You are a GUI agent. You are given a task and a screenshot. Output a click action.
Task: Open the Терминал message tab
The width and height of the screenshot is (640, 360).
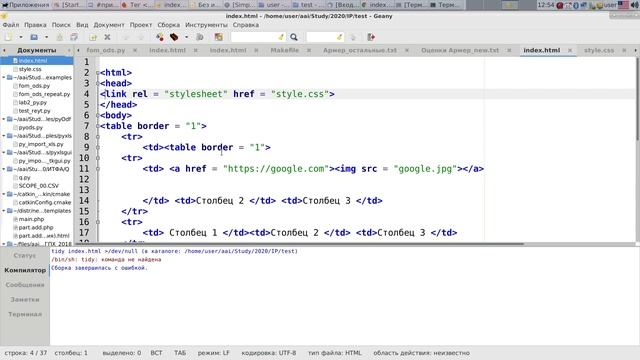click(25, 314)
